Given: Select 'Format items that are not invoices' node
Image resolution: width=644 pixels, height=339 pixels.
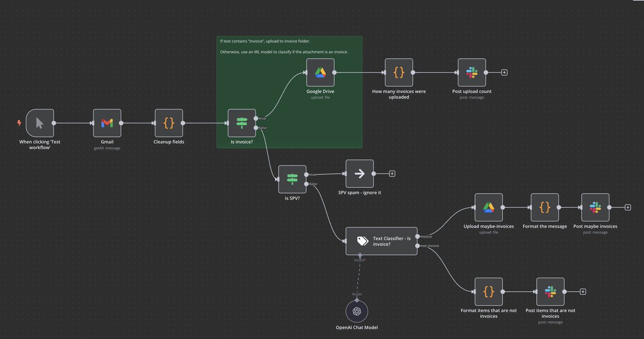Looking at the screenshot, I should [x=489, y=291].
